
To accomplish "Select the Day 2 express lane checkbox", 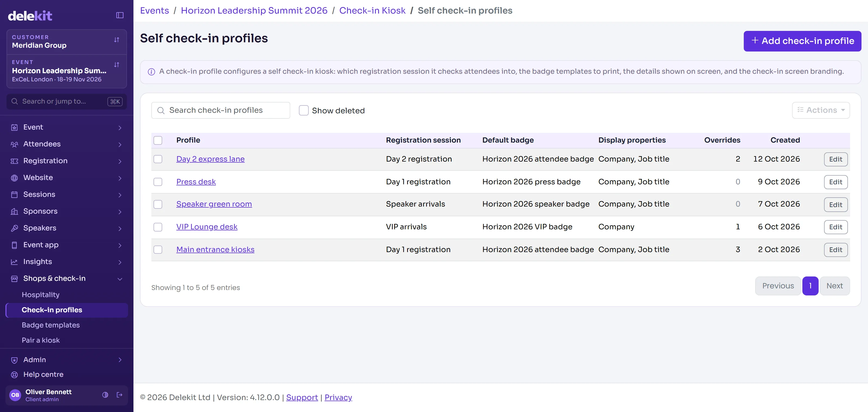I will tap(158, 159).
